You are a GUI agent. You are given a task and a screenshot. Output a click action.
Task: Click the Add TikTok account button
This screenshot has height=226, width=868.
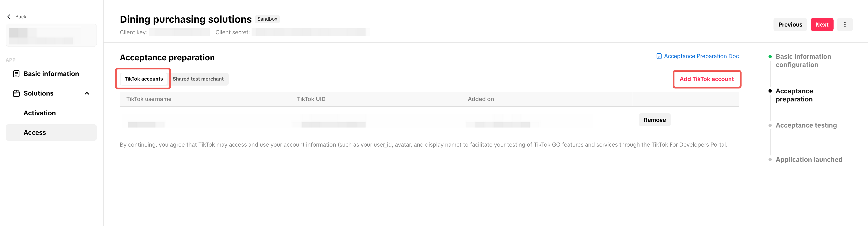point(706,79)
